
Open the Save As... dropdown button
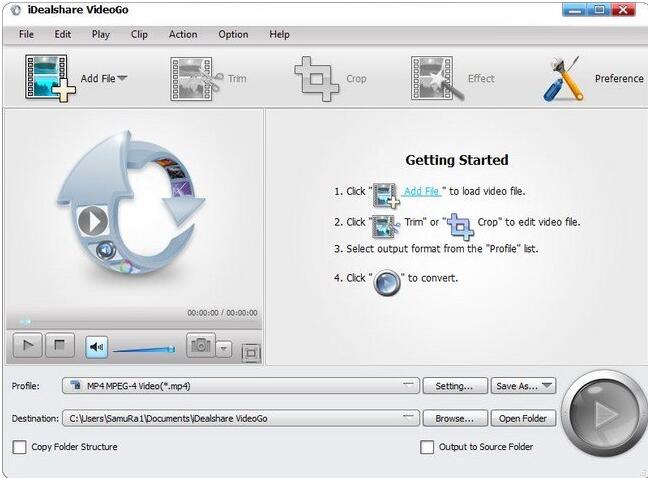(524, 386)
